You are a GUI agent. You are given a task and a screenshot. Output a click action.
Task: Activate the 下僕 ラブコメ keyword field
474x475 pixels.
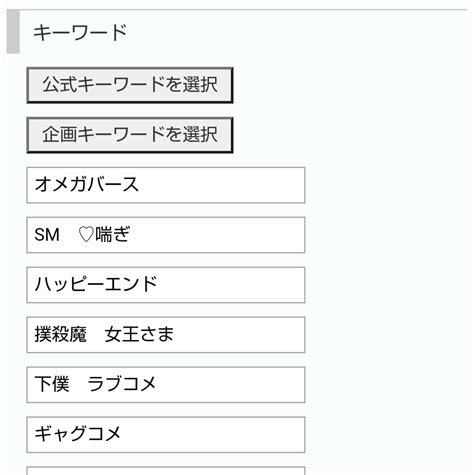coord(166,385)
